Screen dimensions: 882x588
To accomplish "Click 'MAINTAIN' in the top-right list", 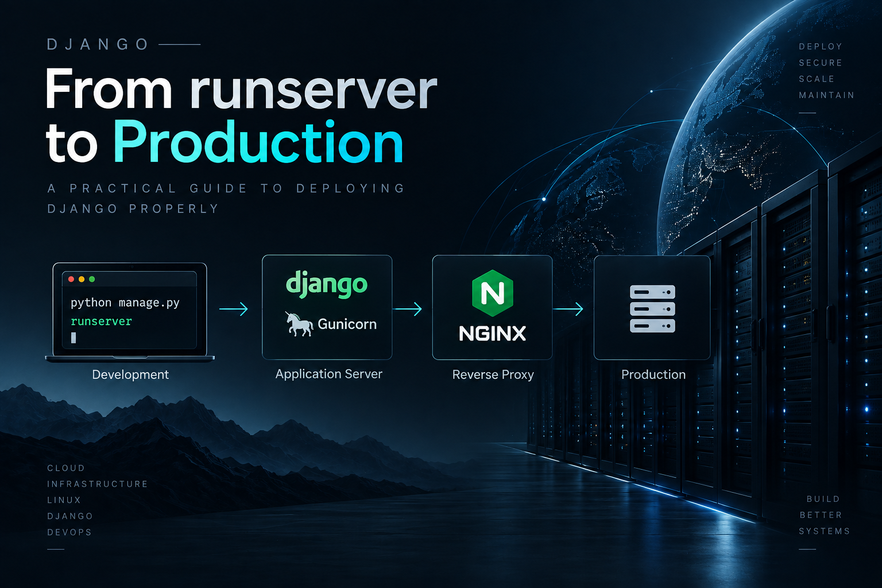I will 827,95.
